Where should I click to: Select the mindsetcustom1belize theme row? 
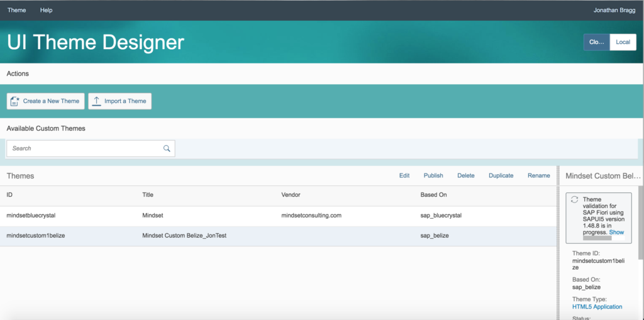[x=278, y=236]
